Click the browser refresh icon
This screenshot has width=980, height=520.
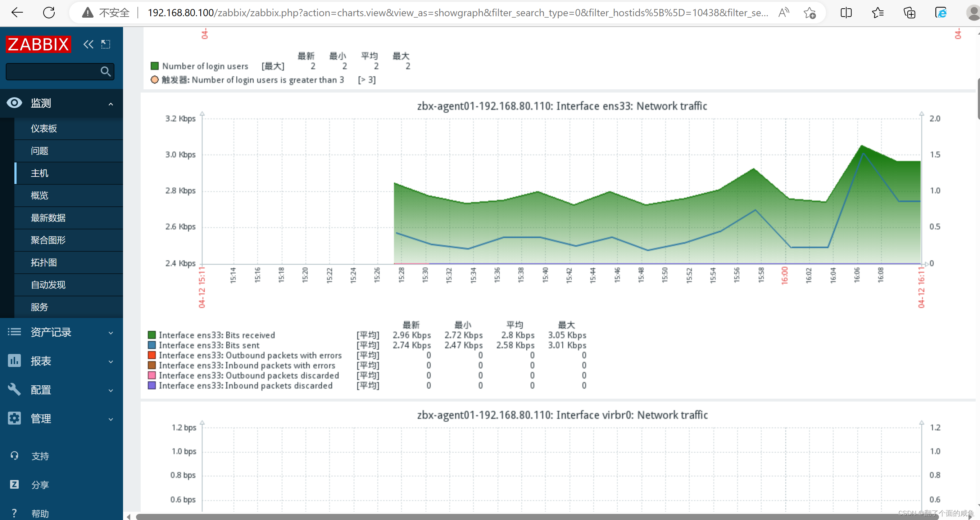pos(49,13)
